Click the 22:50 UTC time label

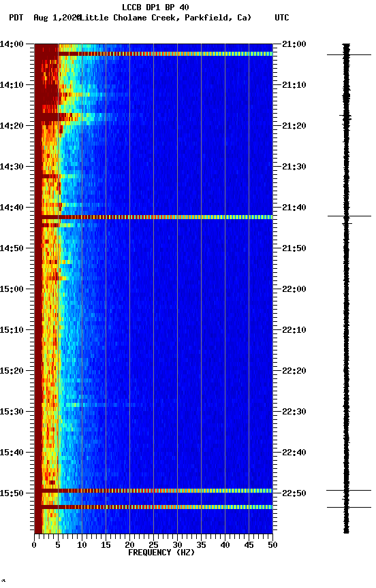(294, 493)
